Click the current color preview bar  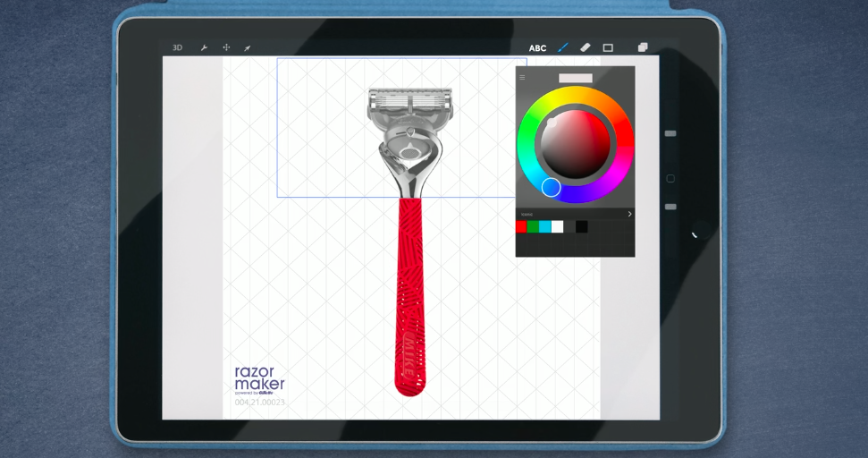(x=576, y=78)
